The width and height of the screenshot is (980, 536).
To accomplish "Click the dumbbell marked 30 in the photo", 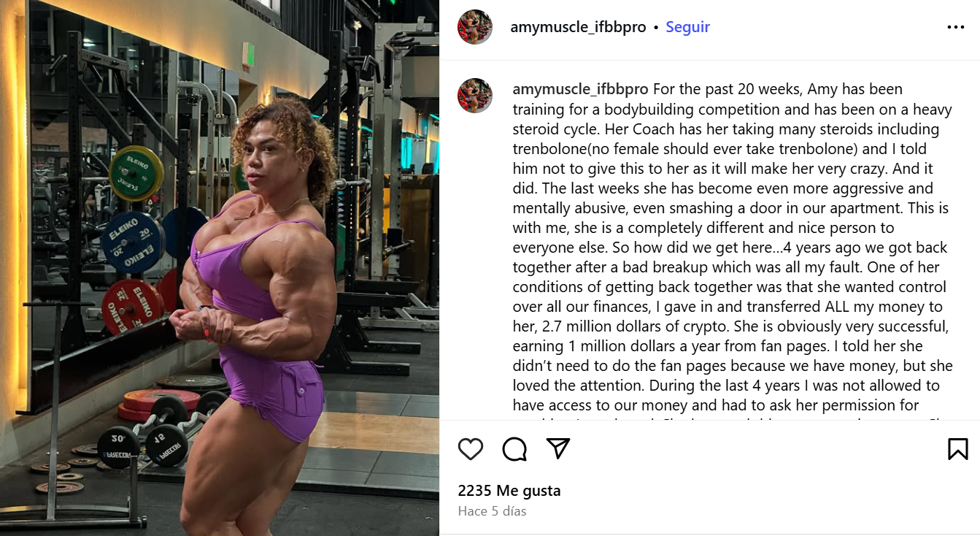I will tap(119, 446).
